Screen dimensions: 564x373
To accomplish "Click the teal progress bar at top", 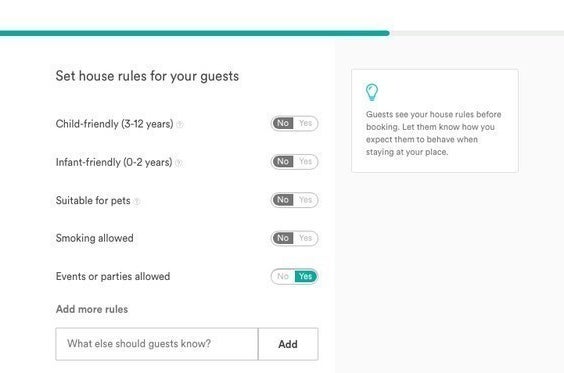I will tap(195, 33).
